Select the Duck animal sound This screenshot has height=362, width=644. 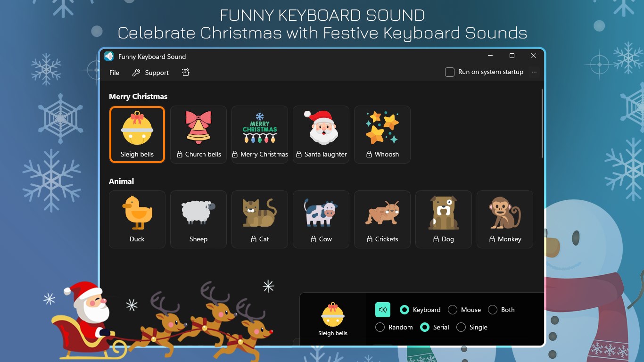(137, 219)
